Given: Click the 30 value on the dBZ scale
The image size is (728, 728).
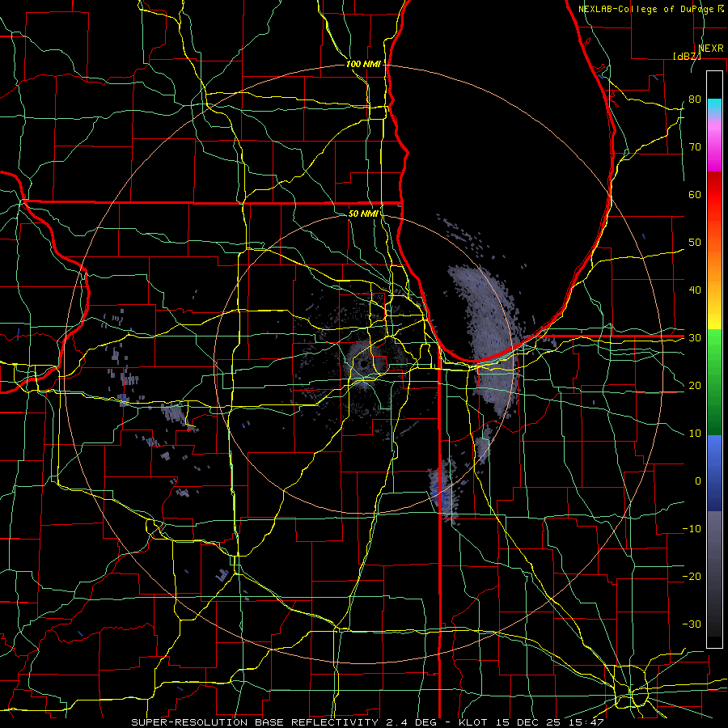Looking at the screenshot, I should pos(695,338).
